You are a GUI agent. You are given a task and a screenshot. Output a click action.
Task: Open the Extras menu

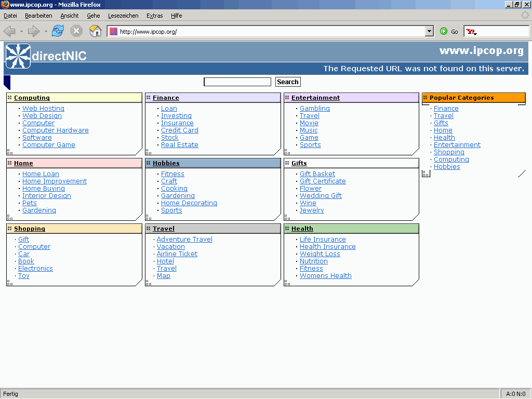tap(154, 16)
